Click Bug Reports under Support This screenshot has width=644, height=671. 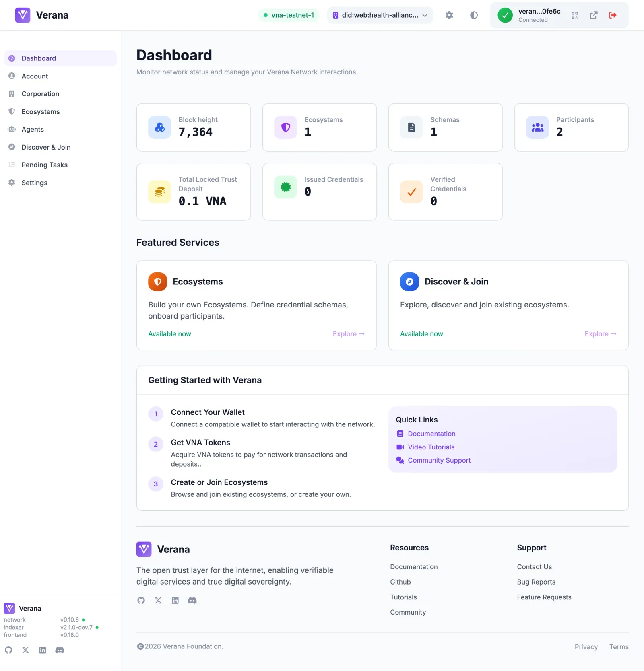[x=536, y=582]
